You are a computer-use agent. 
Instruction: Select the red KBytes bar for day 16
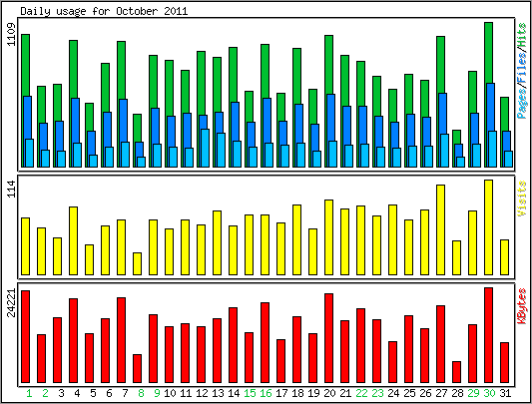coord(265,342)
